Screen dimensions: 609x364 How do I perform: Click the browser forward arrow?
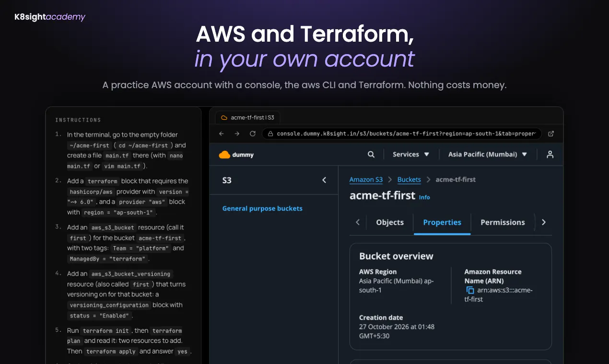pos(237,134)
